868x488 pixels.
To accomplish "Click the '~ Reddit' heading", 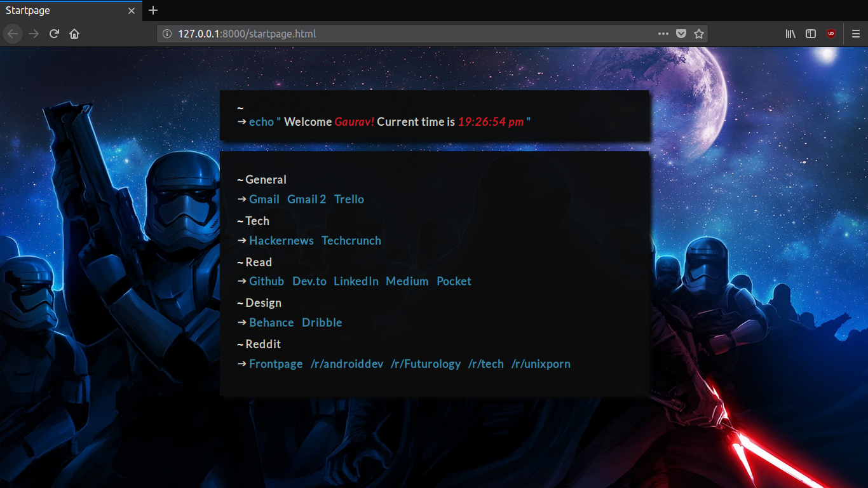I will pyautogui.click(x=259, y=344).
